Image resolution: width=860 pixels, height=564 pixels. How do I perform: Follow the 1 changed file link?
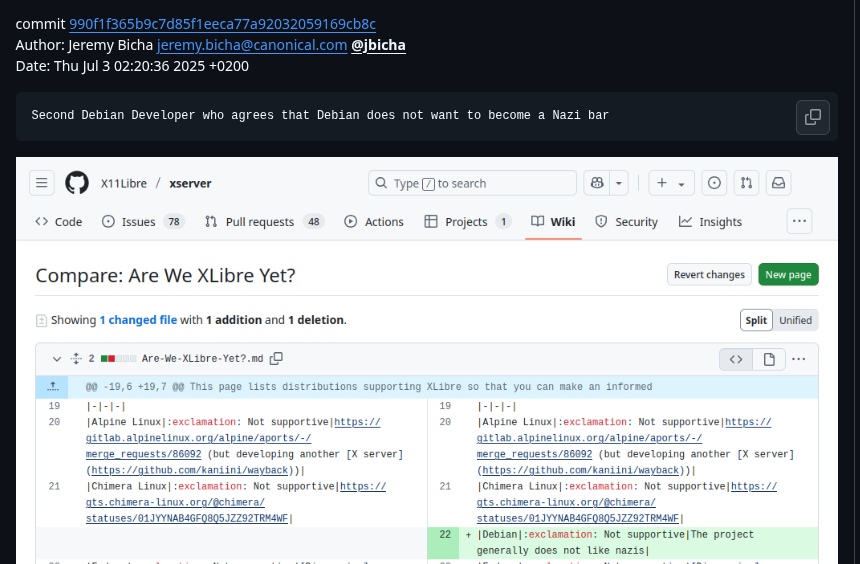pos(138,320)
